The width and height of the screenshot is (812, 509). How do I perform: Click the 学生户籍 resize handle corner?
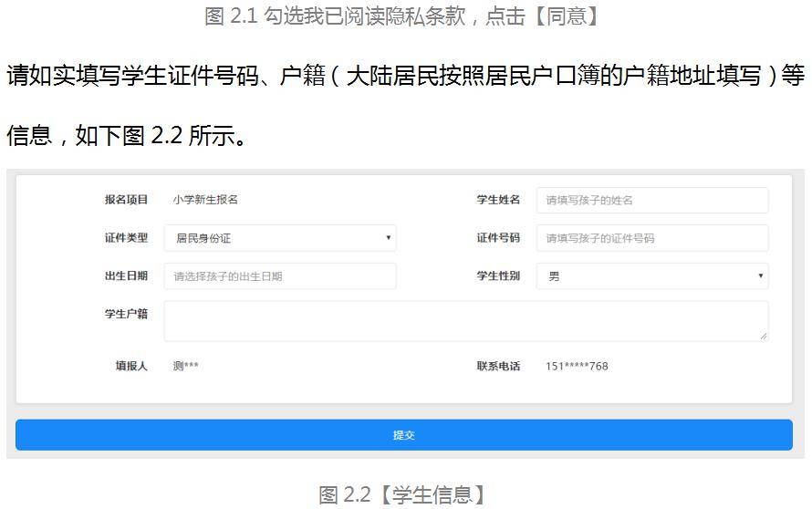tap(764, 337)
